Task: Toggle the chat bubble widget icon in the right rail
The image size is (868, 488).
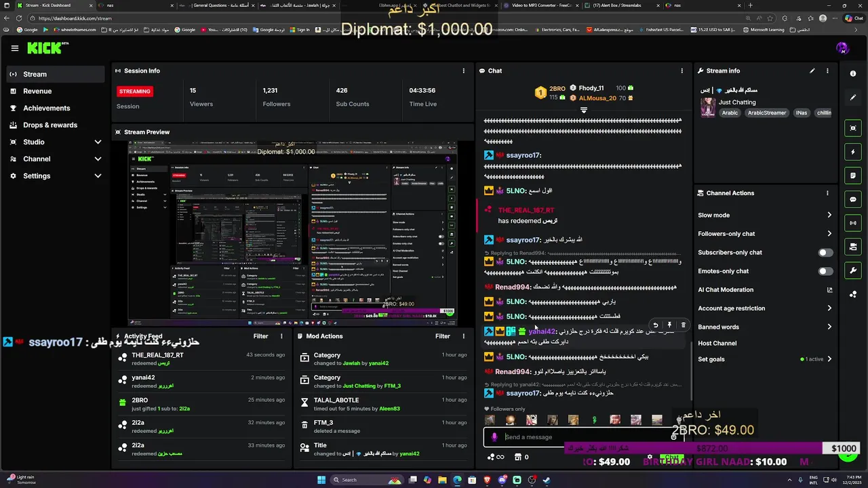Action: point(853,199)
